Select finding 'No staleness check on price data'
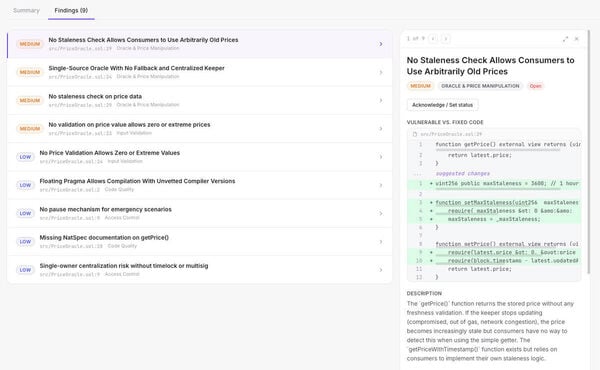Image resolution: width=600 pixels, height=370 pixels. coord(200,100)
